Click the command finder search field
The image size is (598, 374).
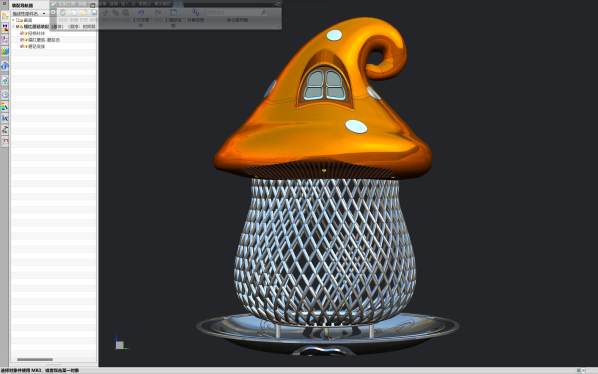click(236, 13)
